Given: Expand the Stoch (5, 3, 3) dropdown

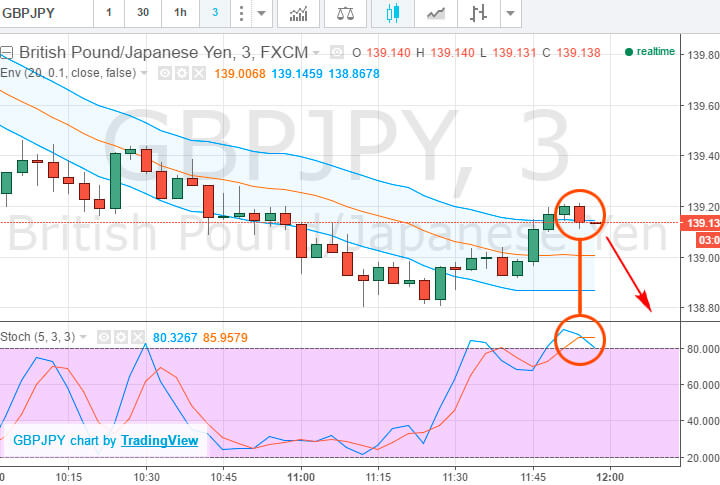Looking at the screenshot, I should 83,337.
